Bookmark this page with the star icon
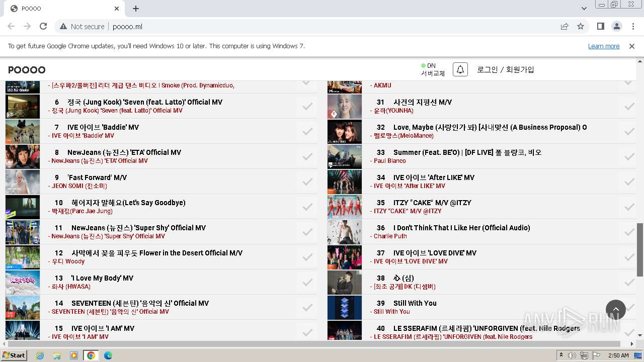 581,26
